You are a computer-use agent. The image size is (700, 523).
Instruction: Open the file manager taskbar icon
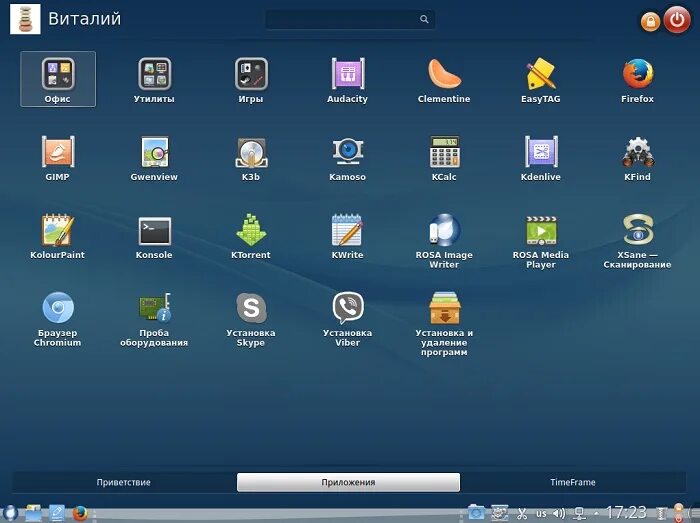pos(33,513)
